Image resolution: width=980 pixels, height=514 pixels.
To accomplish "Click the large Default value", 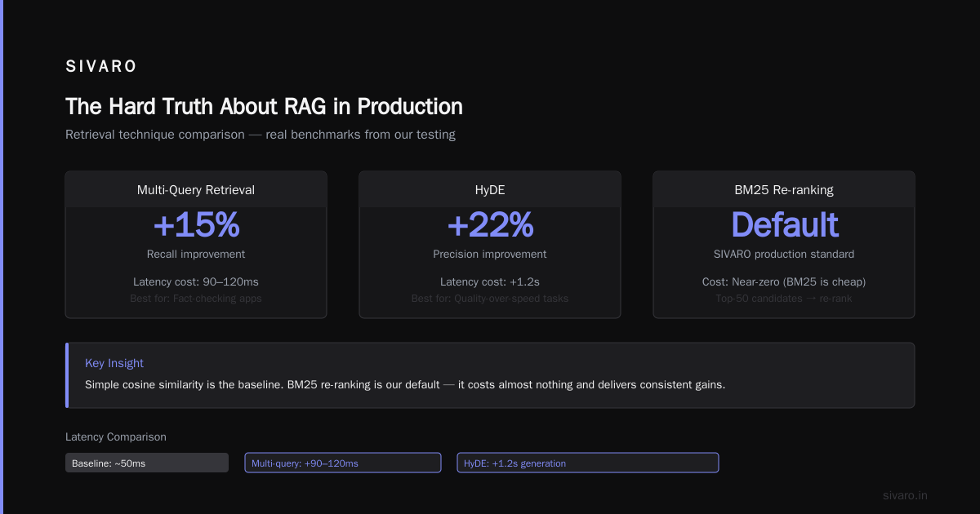I will tap(784, 225).
